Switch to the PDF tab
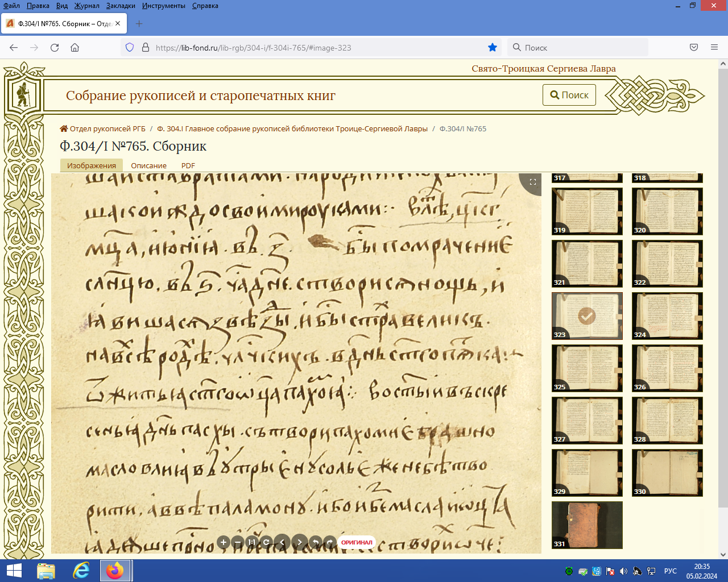This screenshot has width=728, height=582. tap(188, 165)
